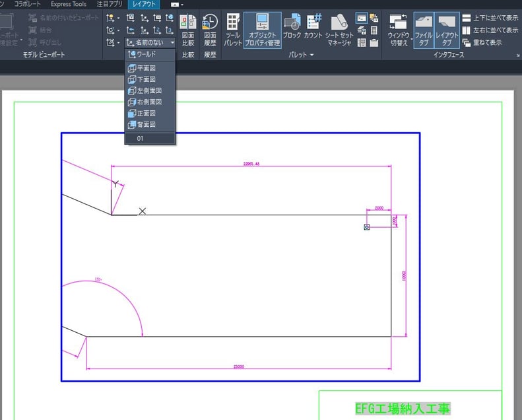Switch to the 注目アプリ tab

tap(110, 5)
